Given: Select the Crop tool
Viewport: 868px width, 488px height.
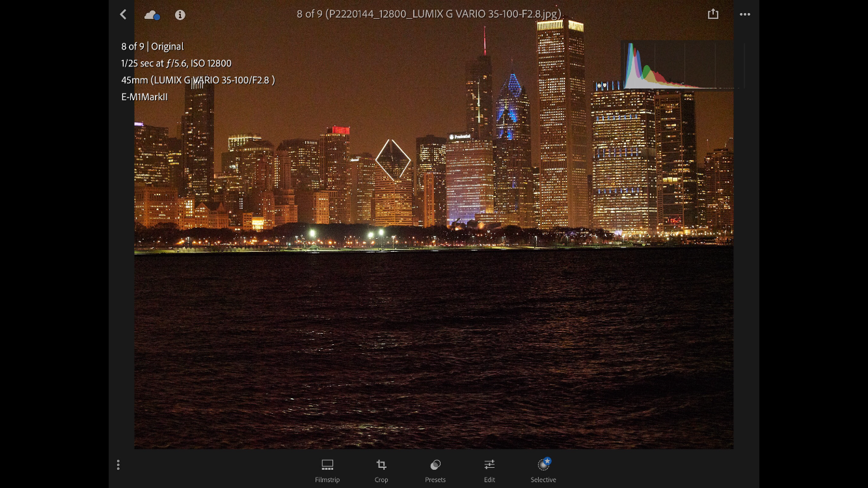Looking at the screenshot, I should pyautogui.click(x=381, y=470).
